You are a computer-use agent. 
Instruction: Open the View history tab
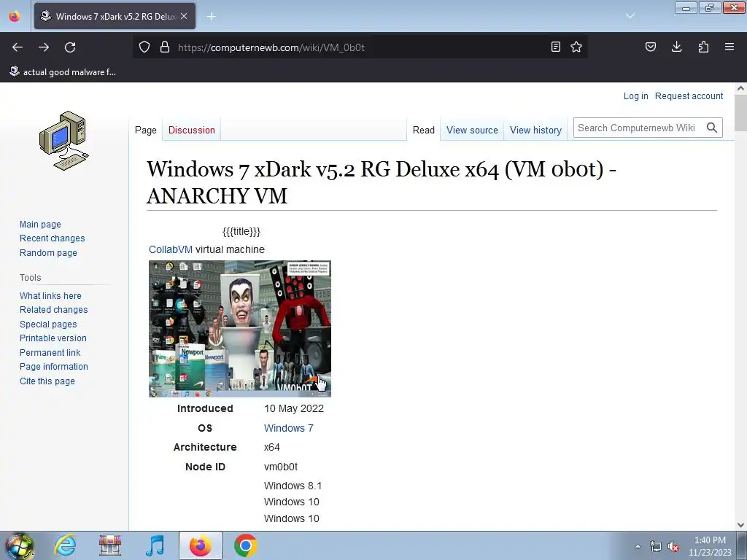point(535,130)
